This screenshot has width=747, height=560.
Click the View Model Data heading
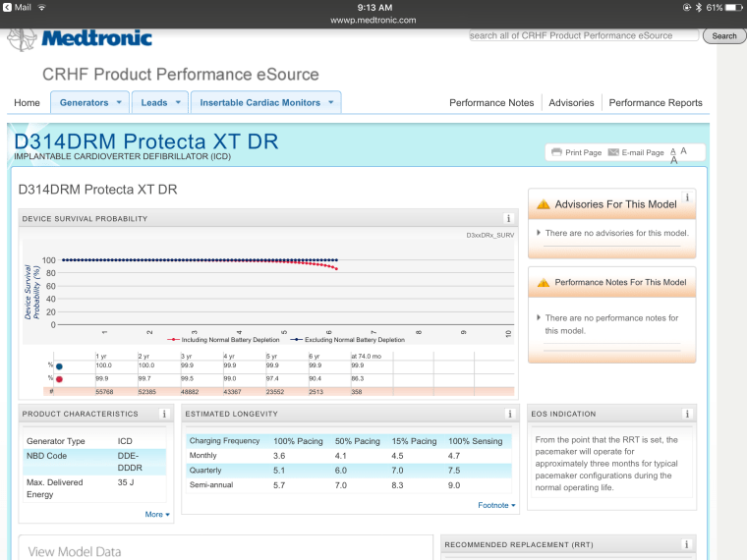click(75, 551)
